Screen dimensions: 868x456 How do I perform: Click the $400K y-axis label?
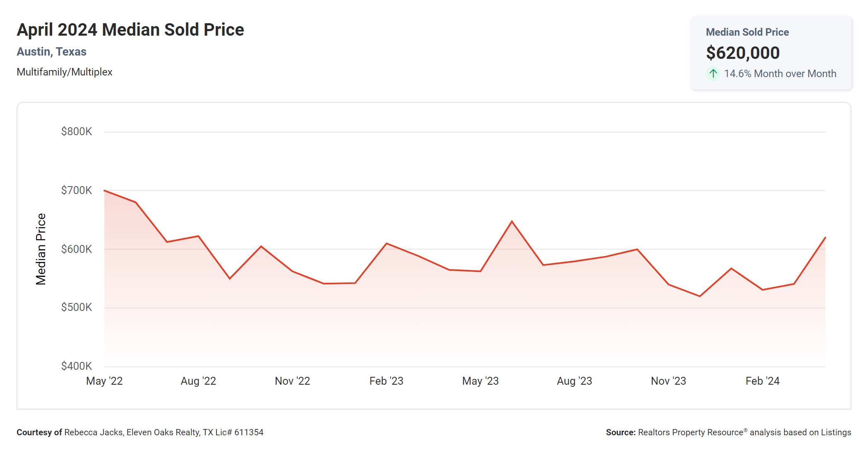[77, 366]
